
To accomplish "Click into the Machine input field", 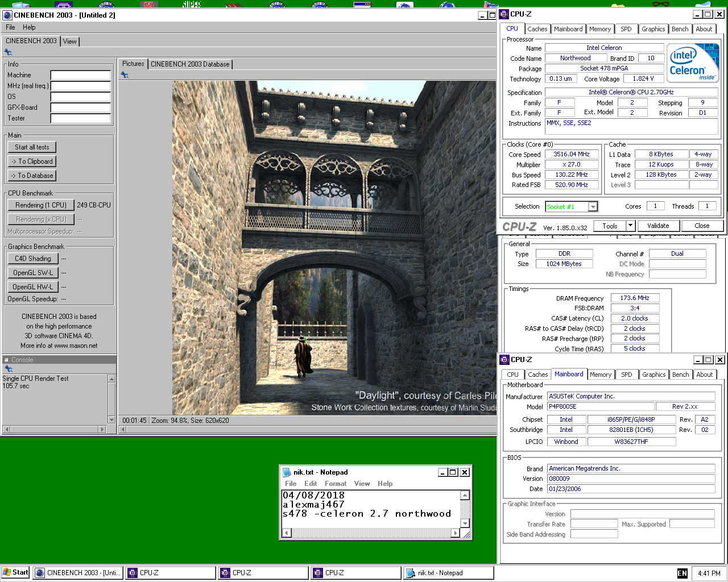I will pyautogui.click(x=80, y=75).
